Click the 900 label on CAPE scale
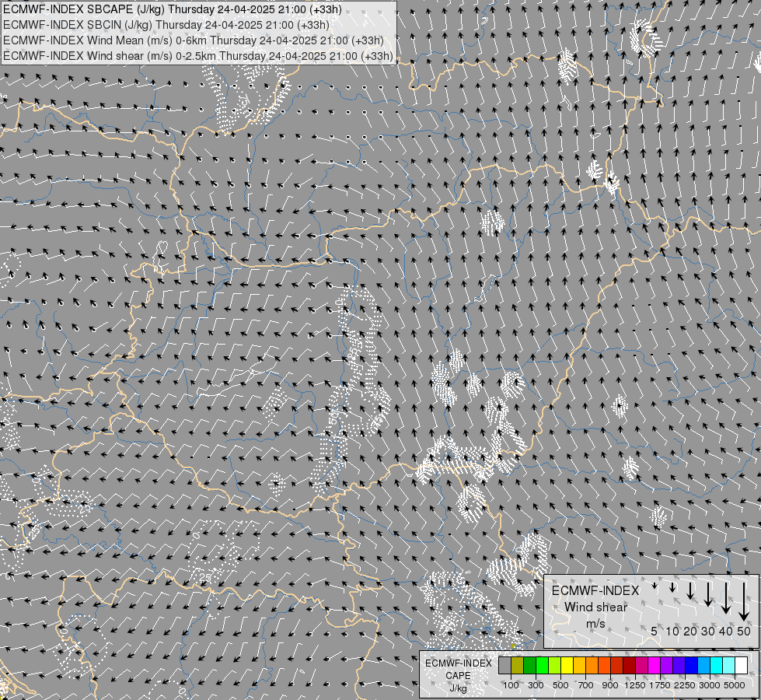 [610, 685]
